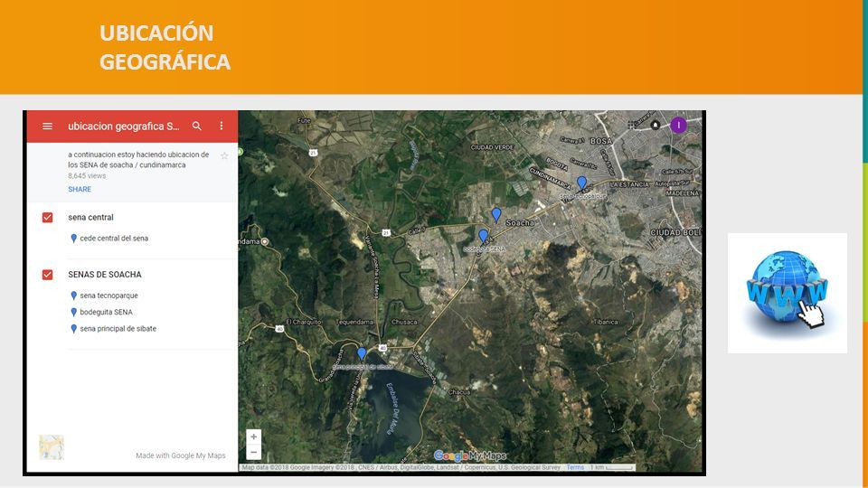
Task: Uncheck the sena central layer checkbox
Action: 48,218
